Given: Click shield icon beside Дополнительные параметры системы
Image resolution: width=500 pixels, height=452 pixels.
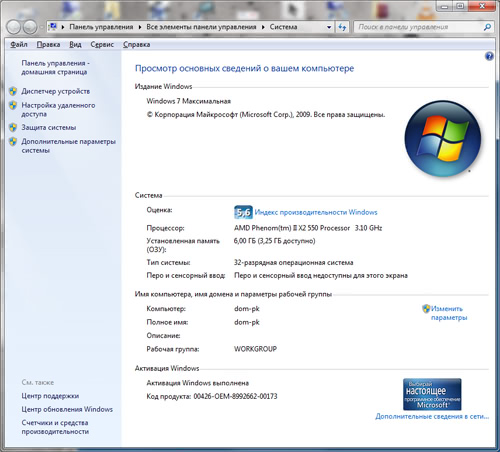Looking at the screenshot, I should click(13, 141).
